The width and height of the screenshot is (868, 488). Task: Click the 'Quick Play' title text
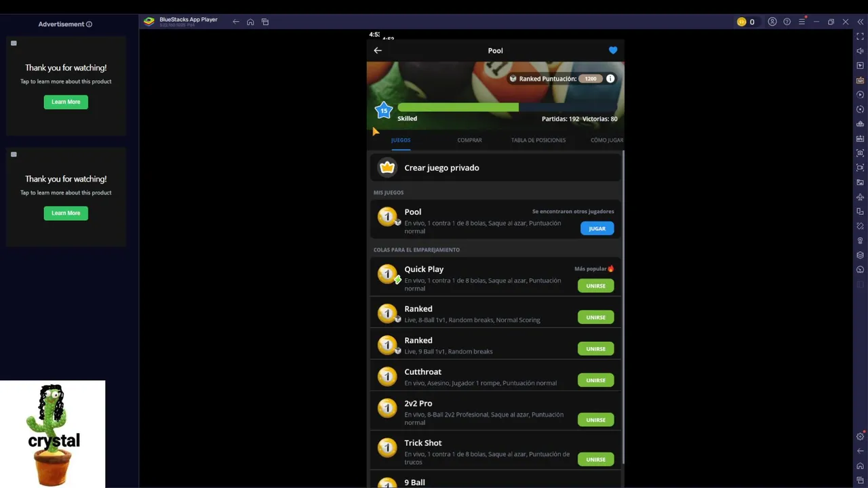coord(424,269)
